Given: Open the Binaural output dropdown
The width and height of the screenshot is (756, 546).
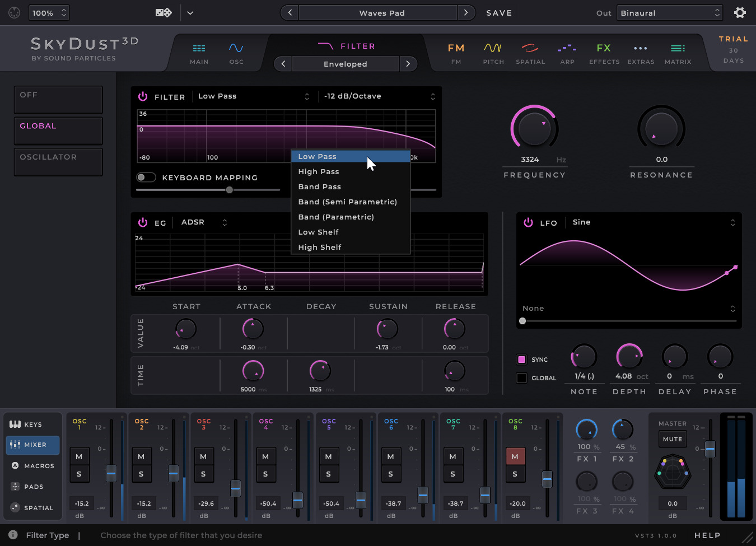Looking at the screenshot, I should coord(670,13).
